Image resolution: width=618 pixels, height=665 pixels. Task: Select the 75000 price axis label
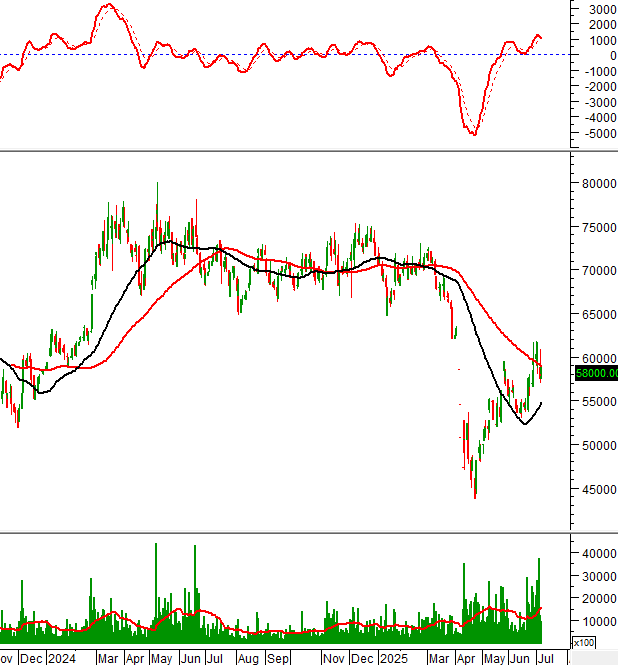click(x=599, y=227)
